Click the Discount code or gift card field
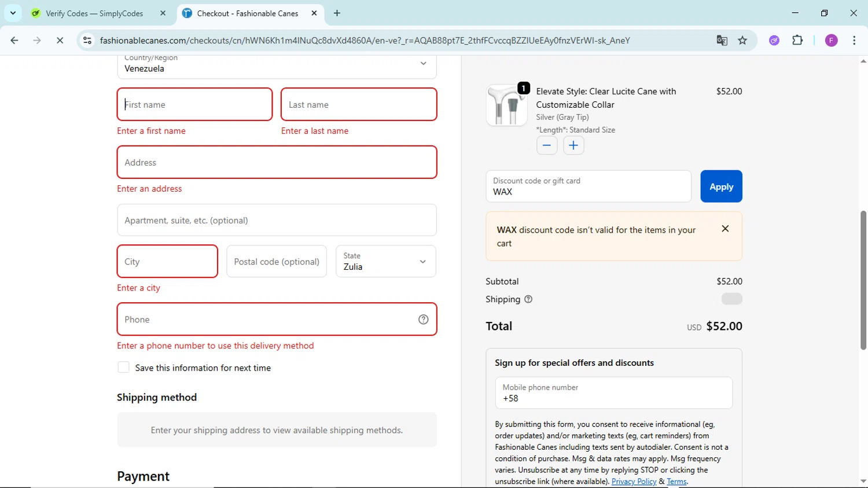868x488 pixels. coord(589,186)
